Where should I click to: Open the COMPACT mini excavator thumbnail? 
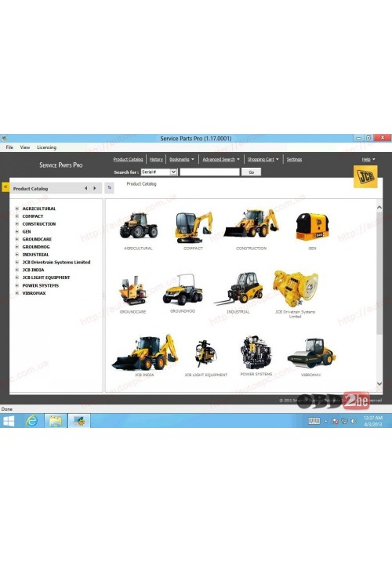click(x=194, y=227)
